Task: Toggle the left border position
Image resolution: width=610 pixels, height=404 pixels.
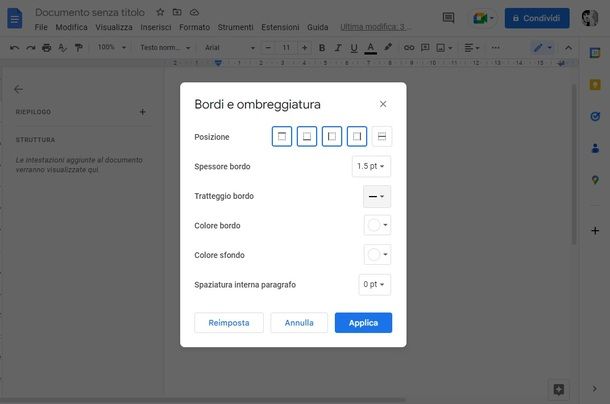Action: point(332,136)
